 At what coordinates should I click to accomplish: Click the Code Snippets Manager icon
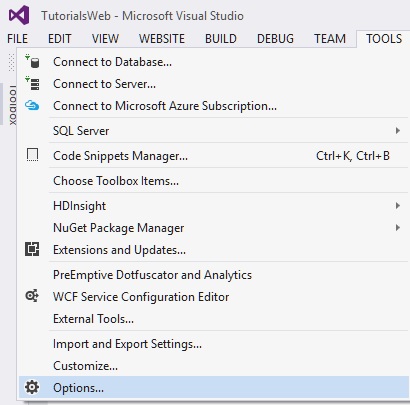32,155
